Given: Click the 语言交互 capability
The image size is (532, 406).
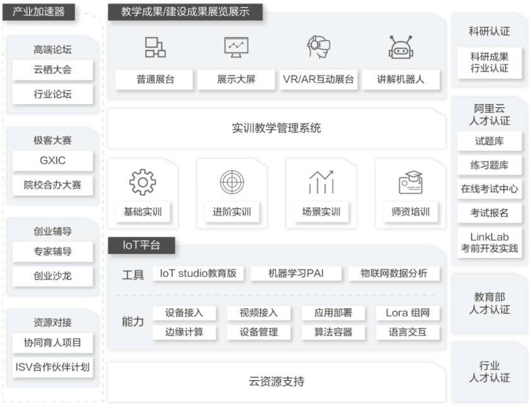Looking at the screenshot, I should click(x=408, y=332).
